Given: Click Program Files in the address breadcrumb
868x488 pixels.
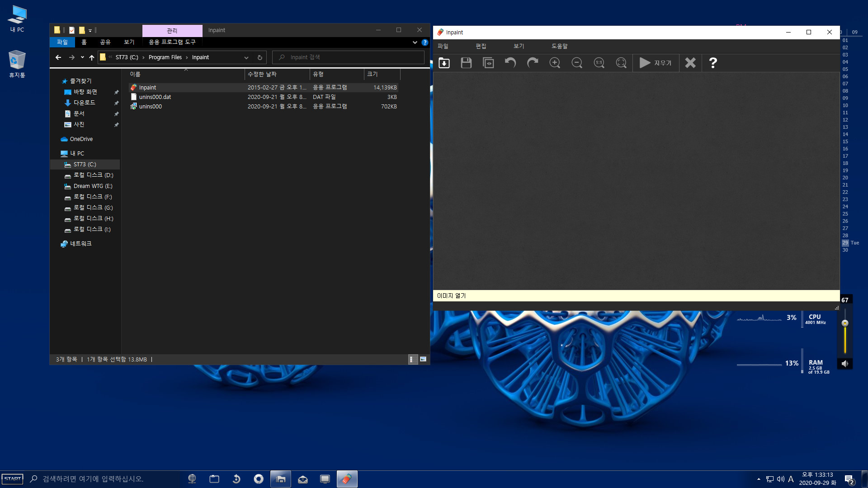Looking at the screenshot, I should (x=165, y=57).
